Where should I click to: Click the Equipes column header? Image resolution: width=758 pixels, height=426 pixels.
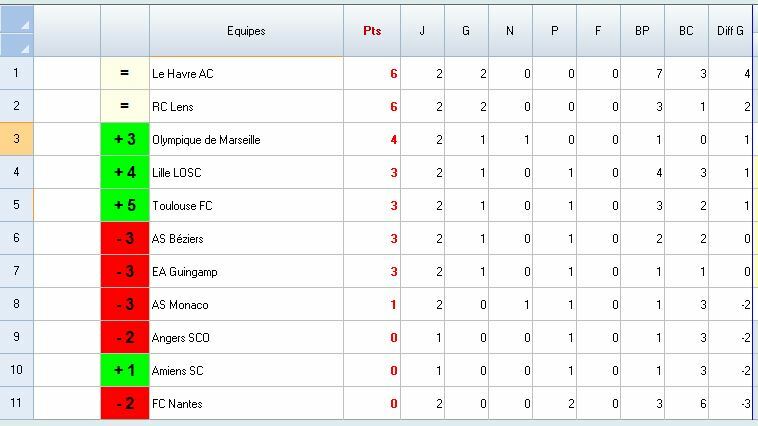pyautogui.click(x=246, y=31)
